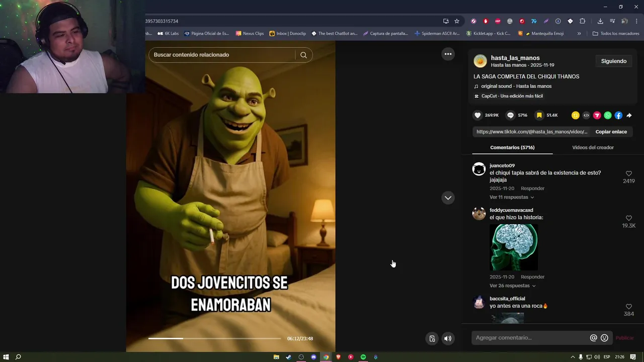
Task: Open the hasta_las_manos username link
Action: pyautogui.click(x=515, y=58)
